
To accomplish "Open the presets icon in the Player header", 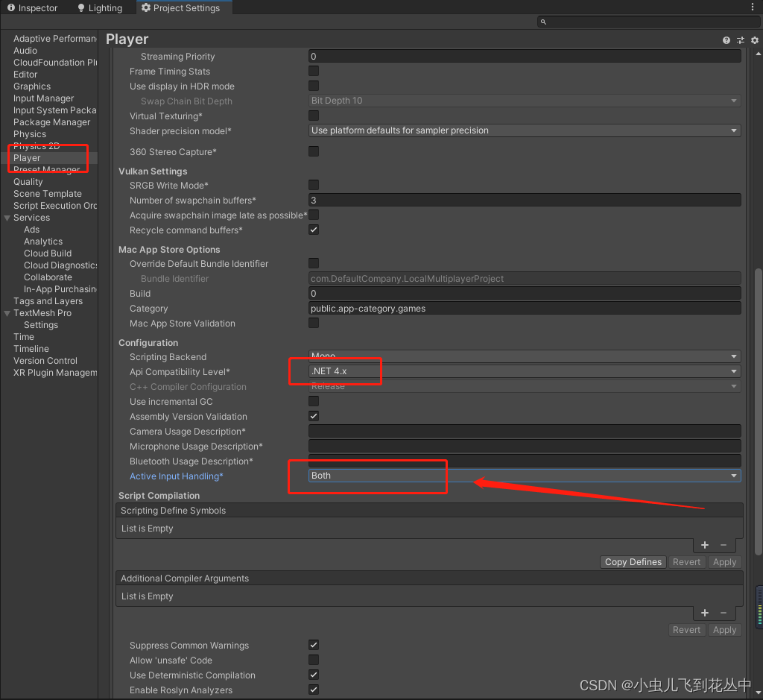I will click(740, 40).
